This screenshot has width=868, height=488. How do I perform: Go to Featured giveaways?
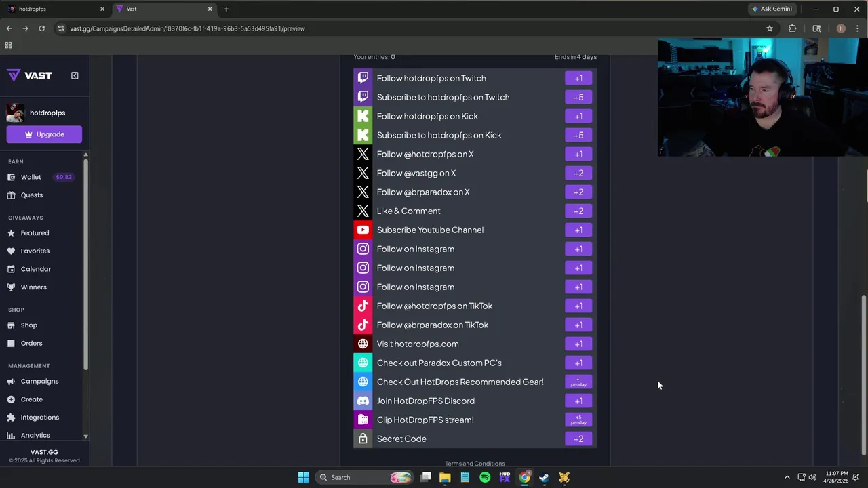pos(28,233)
